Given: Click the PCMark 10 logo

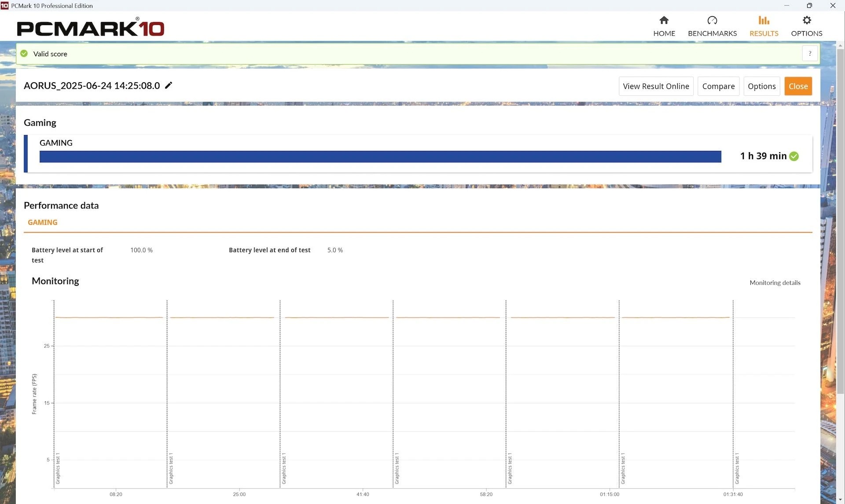Looking at the screenshot, I should pos(90,28).
